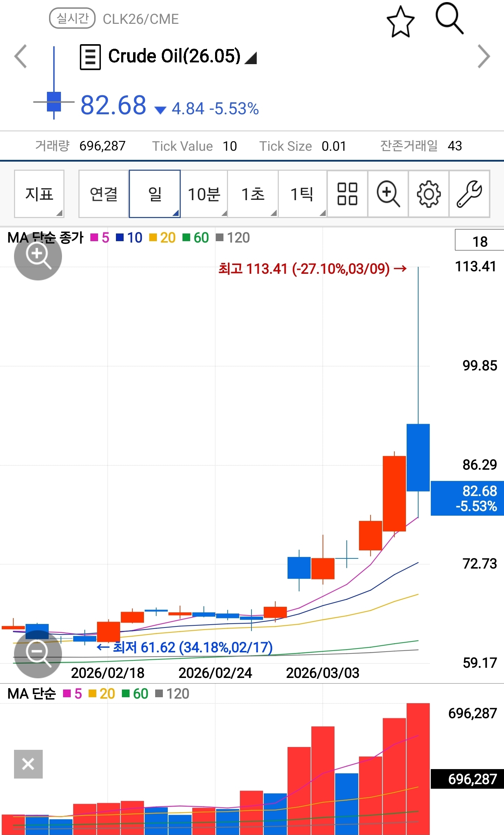Open chart settings gear icon

(x=429, y=194)
